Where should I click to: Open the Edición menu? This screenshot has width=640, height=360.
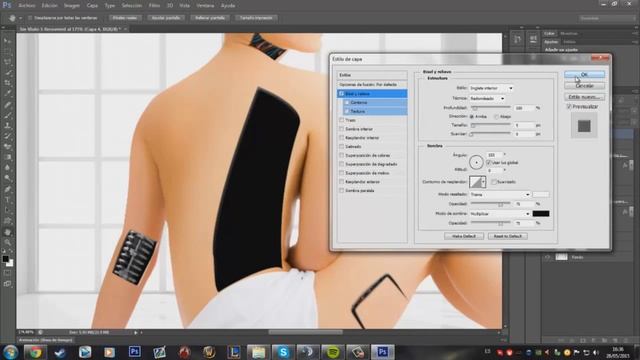[49, 6]
